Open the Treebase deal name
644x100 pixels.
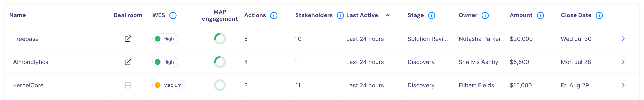[x=26, y=39]
